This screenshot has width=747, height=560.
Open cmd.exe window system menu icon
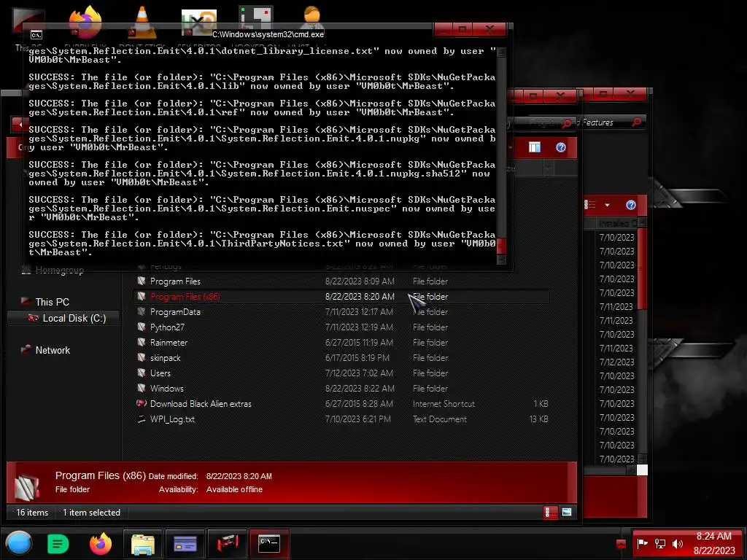[36, 35]
